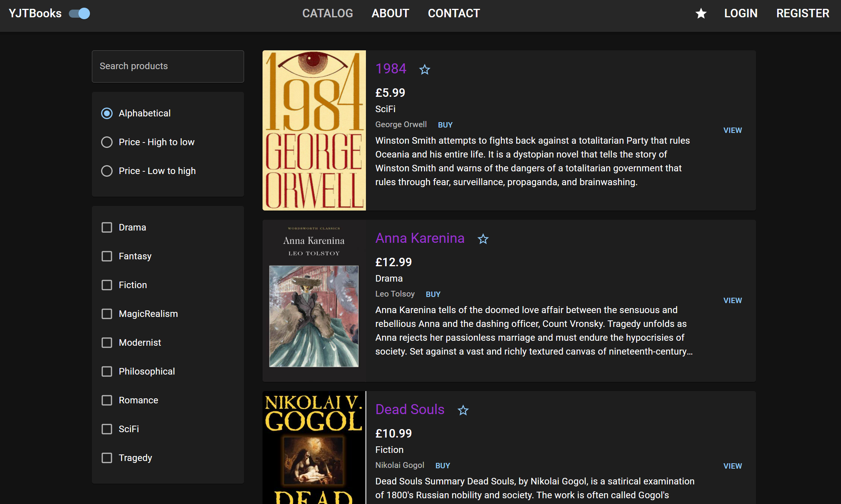841x504 pixels.
Task: Click the Anna Karenina cover thumbnail
Action: click(314, 301)
